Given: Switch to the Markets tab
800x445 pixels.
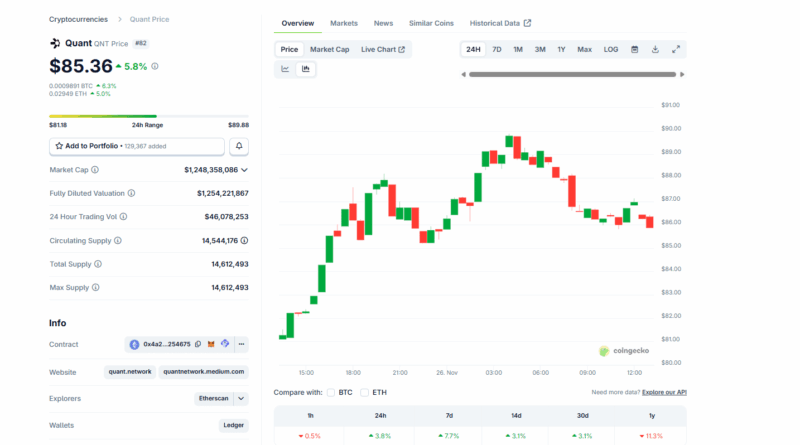Looking at the screenshot, I should point(344,23).
